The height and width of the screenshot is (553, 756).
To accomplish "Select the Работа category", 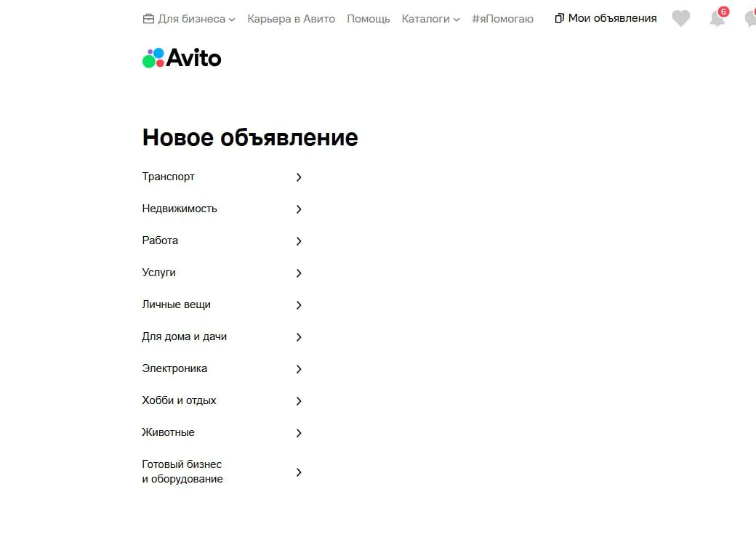I will [222, 241].
